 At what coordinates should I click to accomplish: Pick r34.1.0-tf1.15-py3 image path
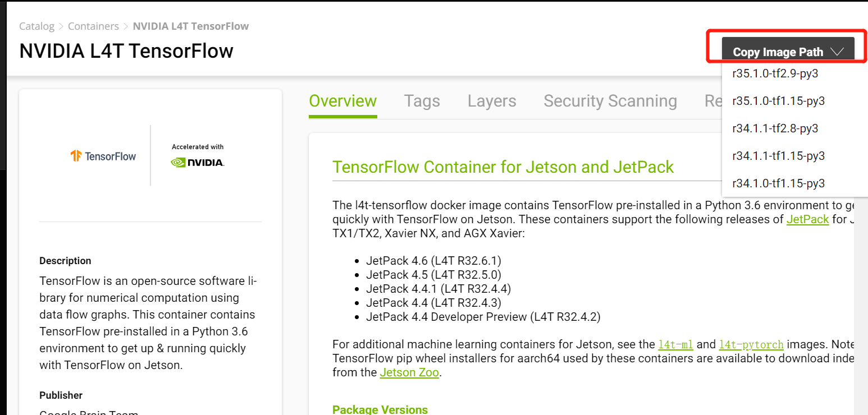point(778,183)
